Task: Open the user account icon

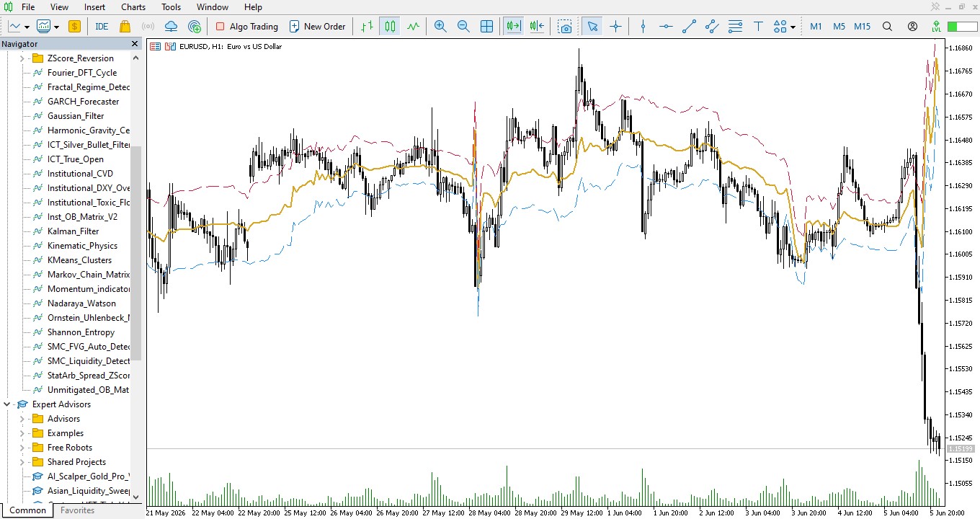Action: click(x=912, y=27)
